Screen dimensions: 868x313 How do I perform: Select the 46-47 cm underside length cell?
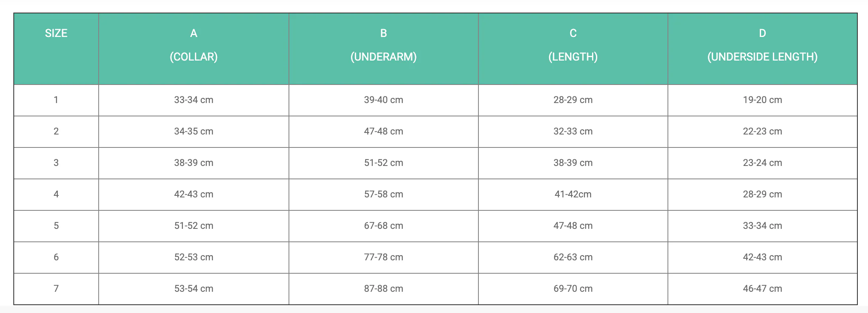point(763,289)
